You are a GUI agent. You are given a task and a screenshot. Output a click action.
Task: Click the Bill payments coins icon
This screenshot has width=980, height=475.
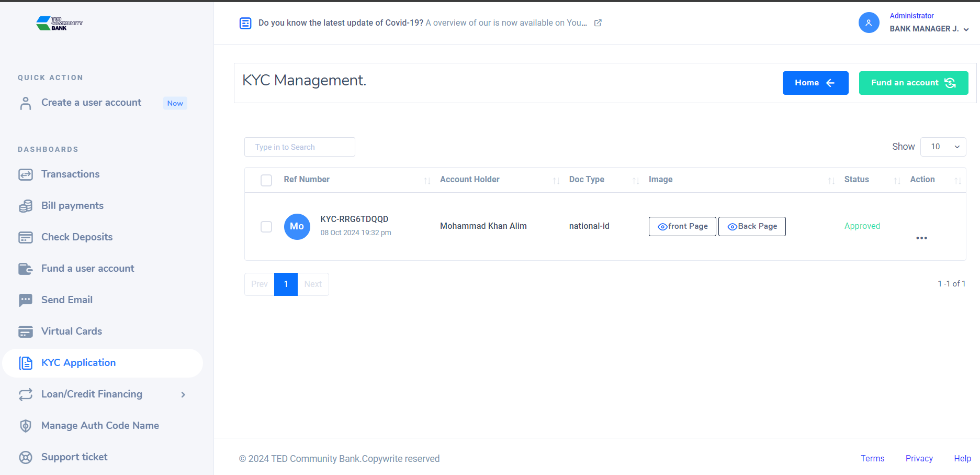click(x=26, y=206)
